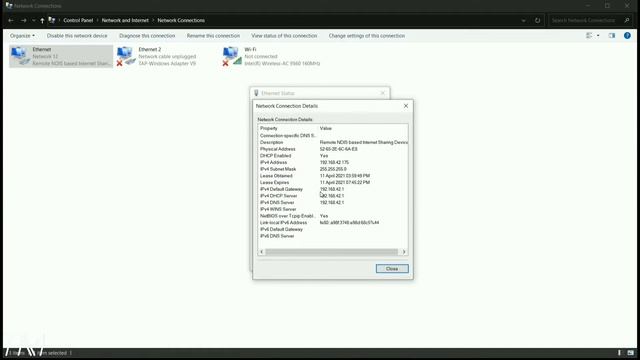Viewport: 640px width, 360px height.
Task: Select the IPv4 DHCP Server row
Action: click(x=333, y=196)
